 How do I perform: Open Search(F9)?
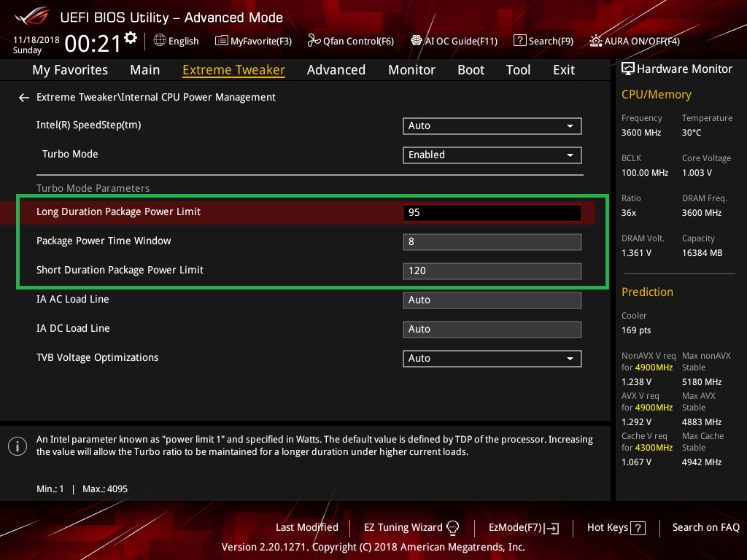click(x=551, y=42)
